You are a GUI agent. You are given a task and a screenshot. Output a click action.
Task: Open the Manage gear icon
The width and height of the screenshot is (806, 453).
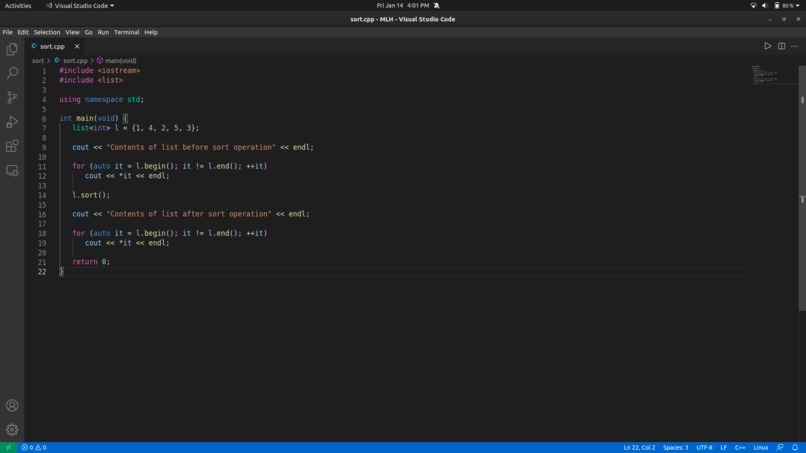tap(12, 429)
